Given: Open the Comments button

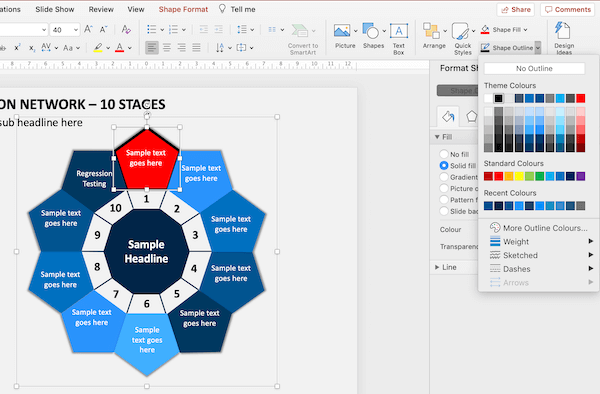Looking at the screenshot, I should click(568, 10).
